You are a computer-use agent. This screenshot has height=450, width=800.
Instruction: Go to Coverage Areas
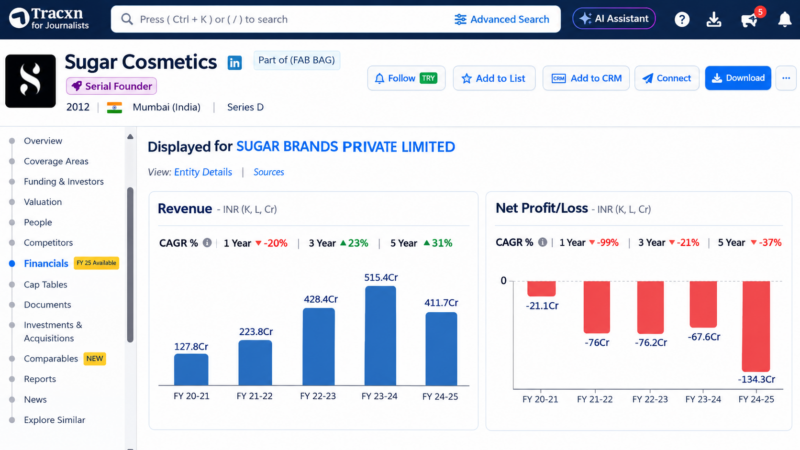click(x=56, y=161)
